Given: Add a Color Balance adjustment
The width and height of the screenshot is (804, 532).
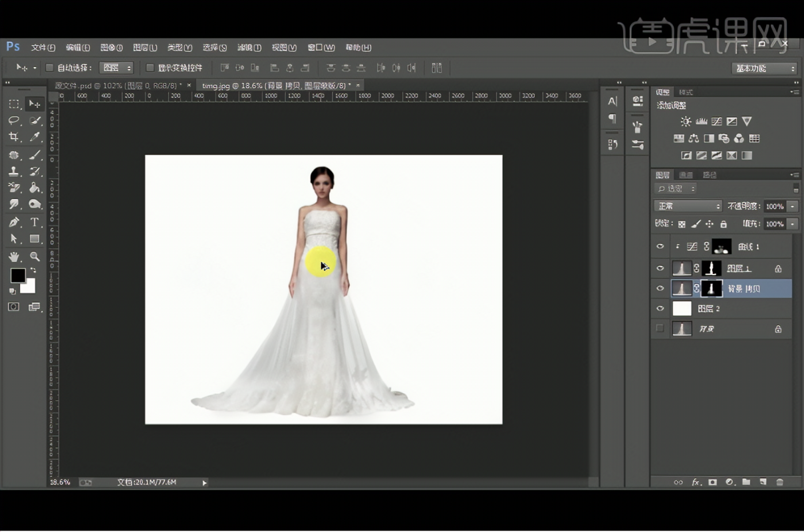Looking at the screenshot, I should pyautogui.click(x=694, y=138).
